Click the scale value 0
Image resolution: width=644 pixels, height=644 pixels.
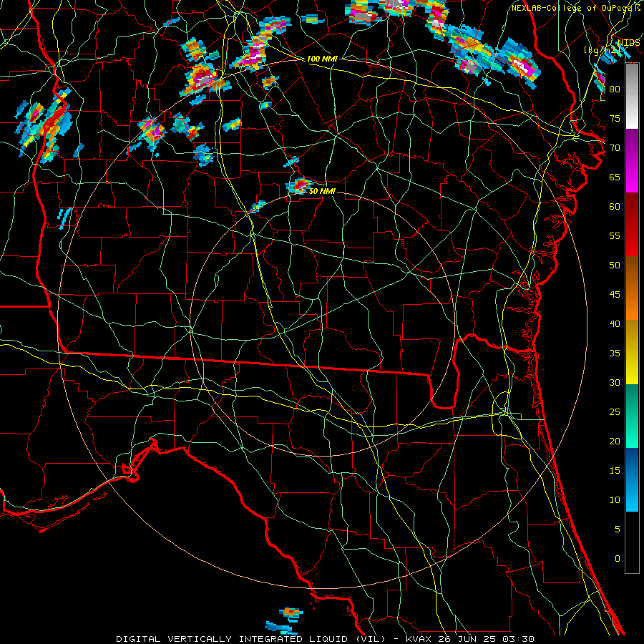pyautogui.click(x=618, y=559)
